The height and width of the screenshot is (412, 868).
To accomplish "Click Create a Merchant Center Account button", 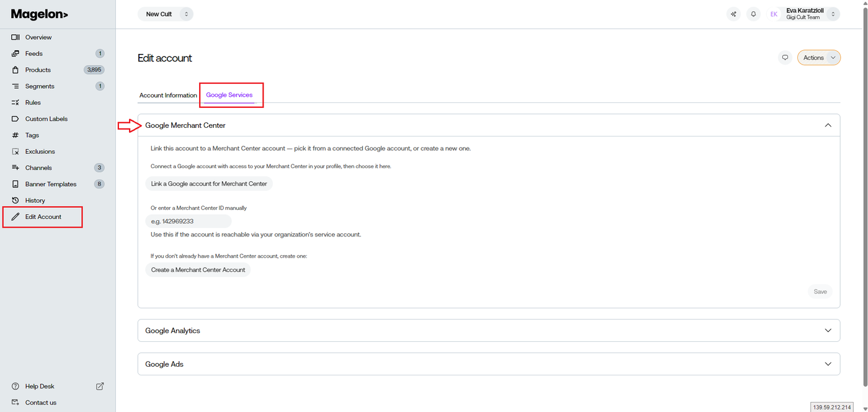I will tap(198, 270).
